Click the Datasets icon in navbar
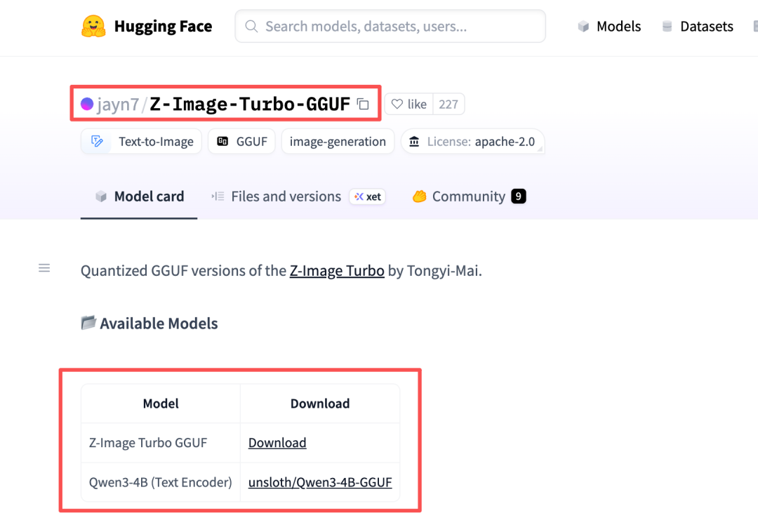The image size is (758, 532). [667, 27]
